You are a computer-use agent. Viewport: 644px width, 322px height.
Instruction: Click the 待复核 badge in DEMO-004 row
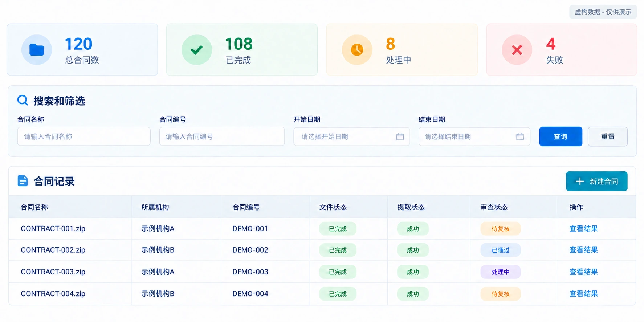tap(501, 294)
